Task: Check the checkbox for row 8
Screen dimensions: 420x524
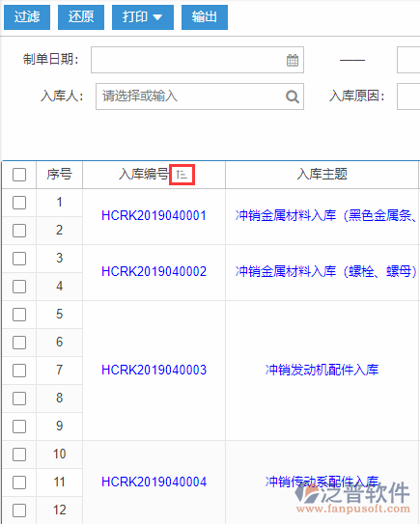Action: click(19, 399)
